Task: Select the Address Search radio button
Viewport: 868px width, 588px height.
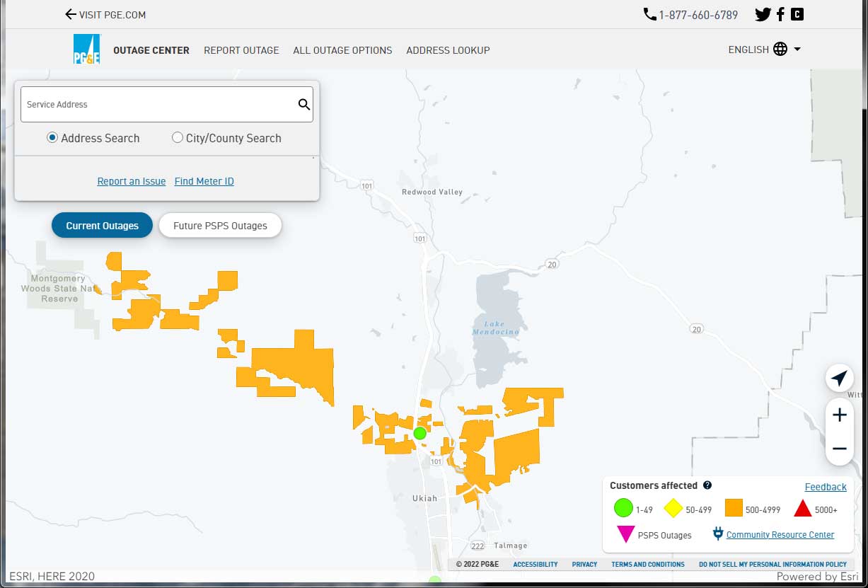Action: (x=52, y=138)
